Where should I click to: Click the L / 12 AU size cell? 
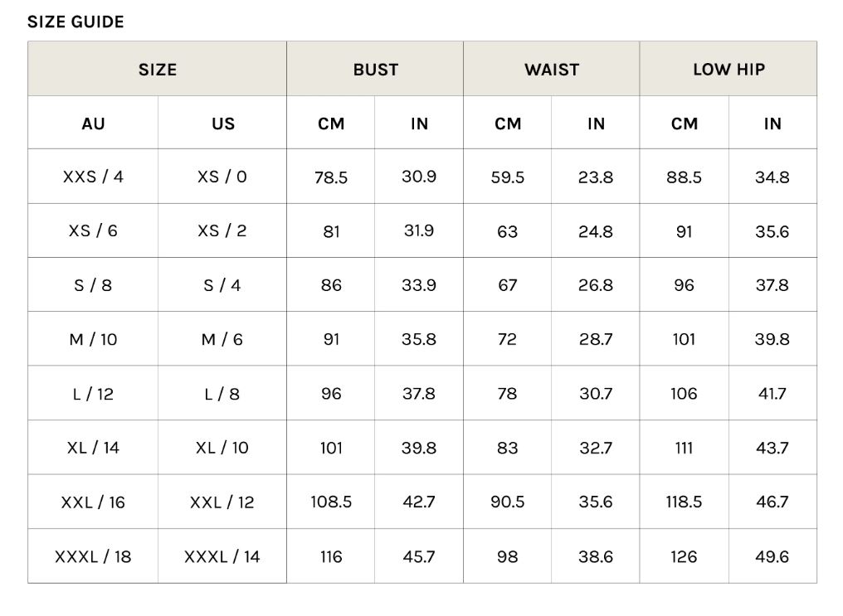tap(93, 394)
